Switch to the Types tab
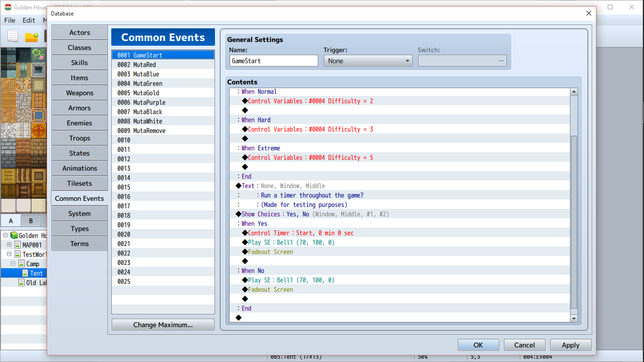Image resolution: width=644 pixels, height=362 pixels. coord(79,229)
